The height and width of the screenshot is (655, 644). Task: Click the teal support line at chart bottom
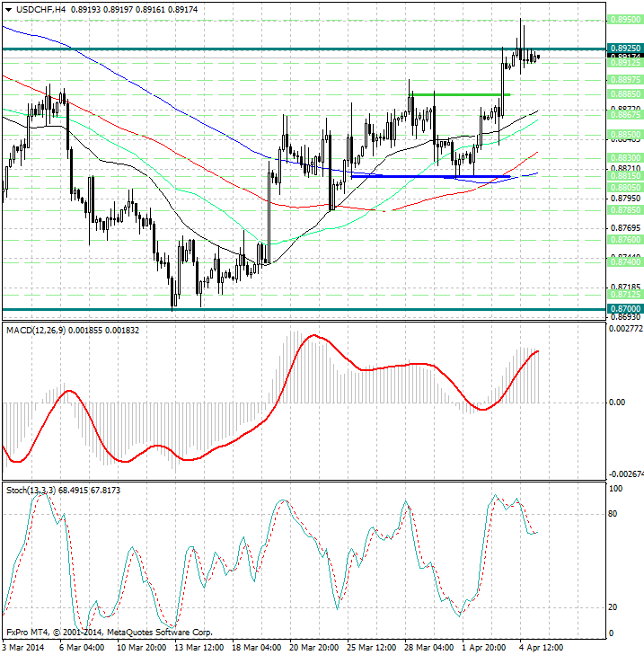click(x=269, y=309)
